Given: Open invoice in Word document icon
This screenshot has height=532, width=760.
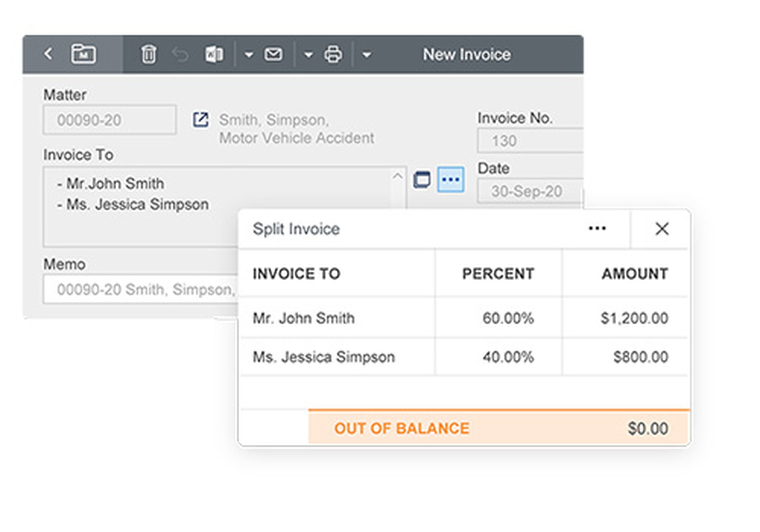Looking at the screenshot, I should click(214, 54).
